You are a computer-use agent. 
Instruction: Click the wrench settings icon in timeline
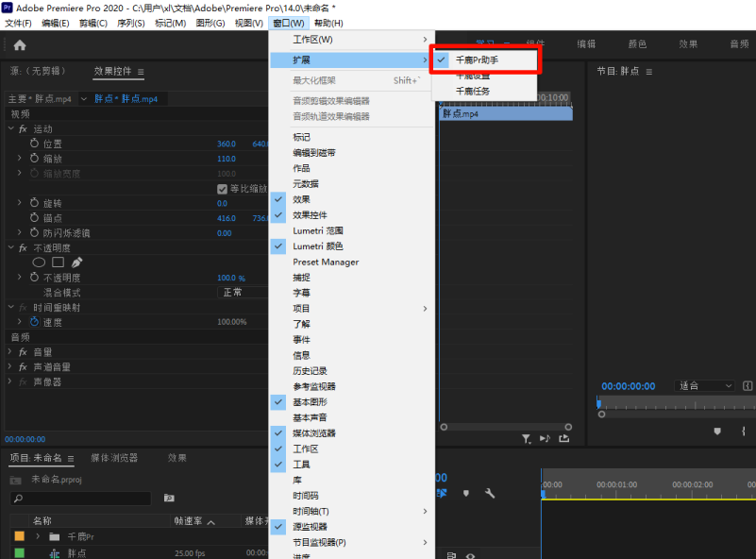[x=490, y=493]
